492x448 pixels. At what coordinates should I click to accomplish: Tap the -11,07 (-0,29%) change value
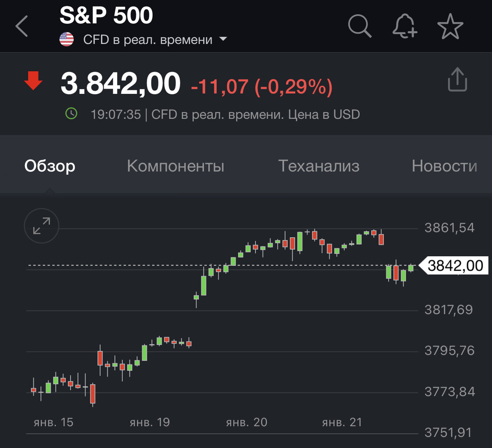262,87
